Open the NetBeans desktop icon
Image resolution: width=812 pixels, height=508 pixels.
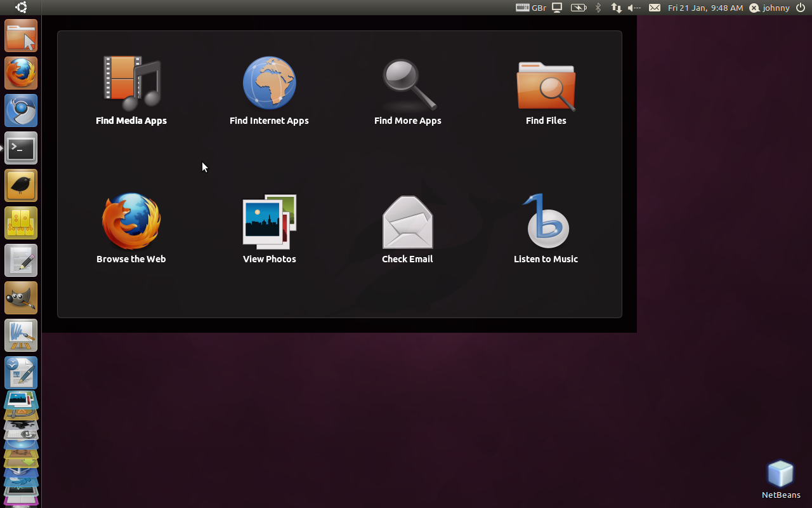[781, 479]
